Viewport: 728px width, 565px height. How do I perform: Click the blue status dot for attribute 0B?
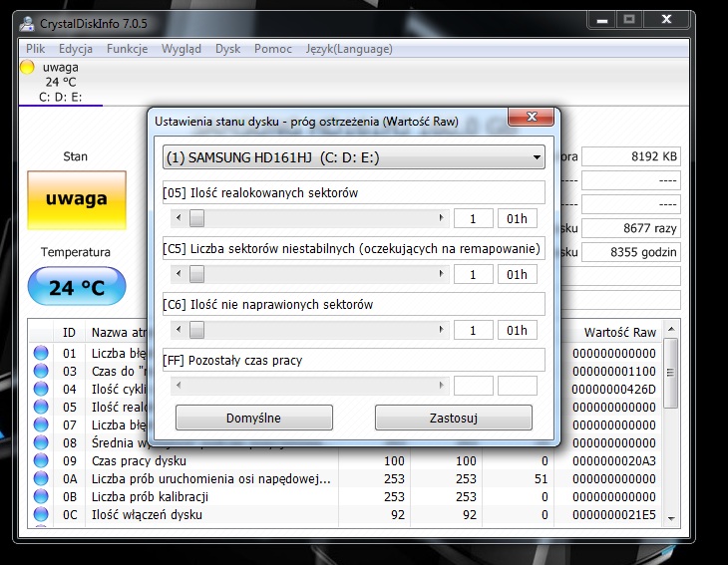pos(41,496)
